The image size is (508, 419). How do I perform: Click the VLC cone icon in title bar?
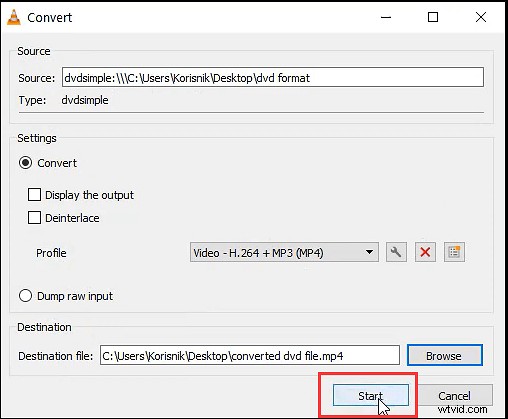[x=14, y=17]
